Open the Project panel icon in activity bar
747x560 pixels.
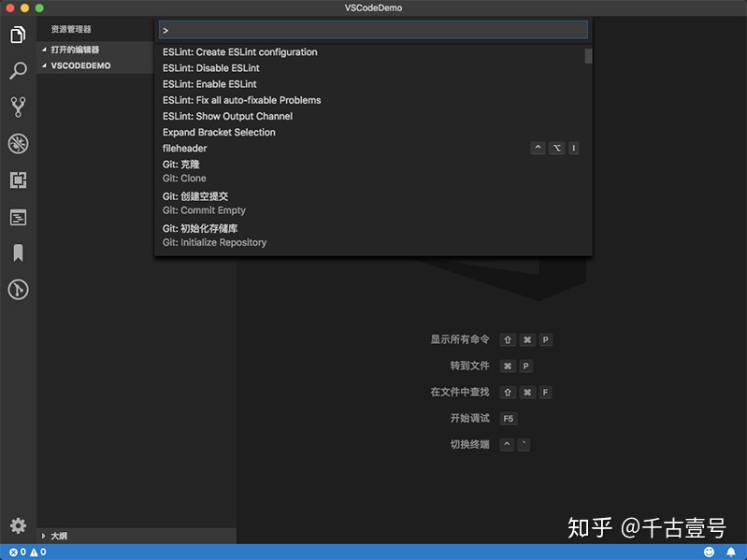click(x=18, y=218)
